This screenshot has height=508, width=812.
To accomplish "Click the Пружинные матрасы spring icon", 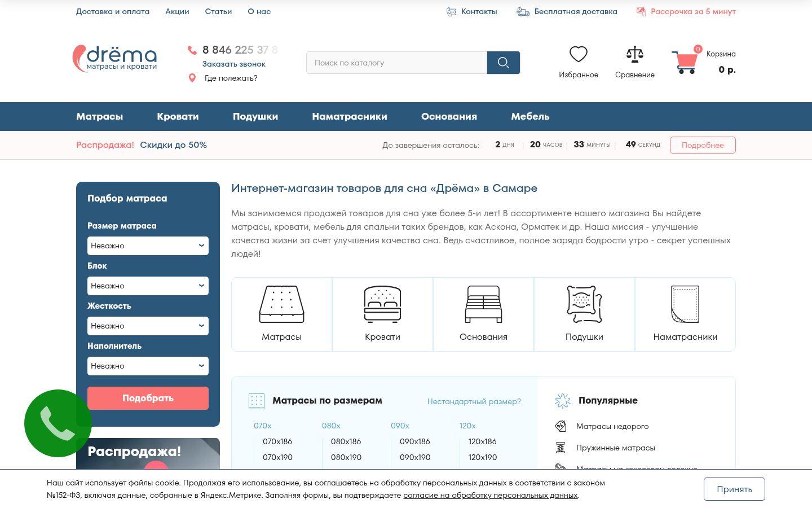I will click(561, 448).
